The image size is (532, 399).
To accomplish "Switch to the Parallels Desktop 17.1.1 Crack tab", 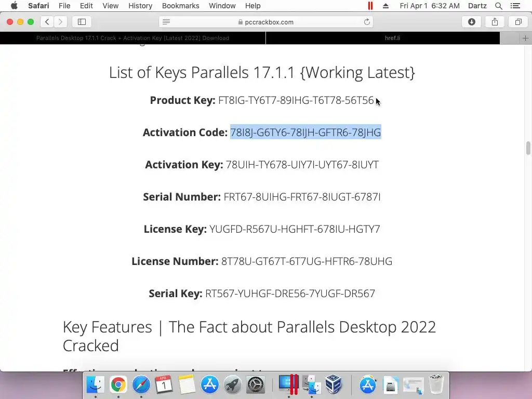I will [132, 38].
